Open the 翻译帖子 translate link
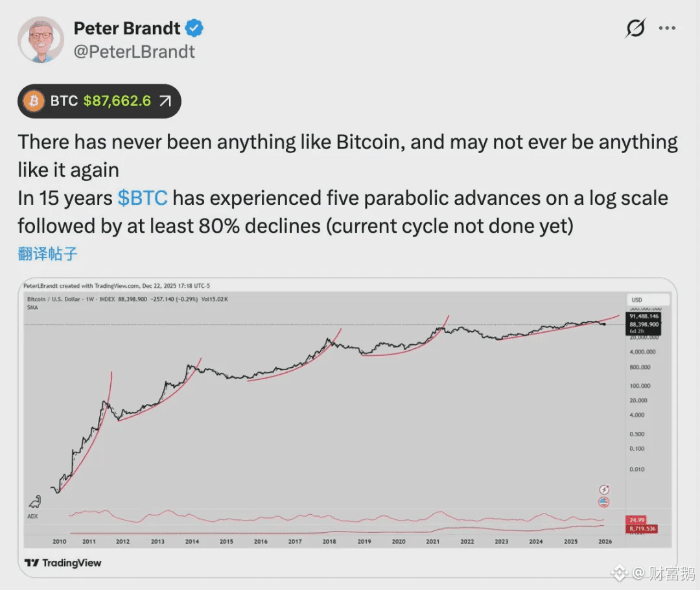This screenshot has height=590, width=700. click(46, 254)
